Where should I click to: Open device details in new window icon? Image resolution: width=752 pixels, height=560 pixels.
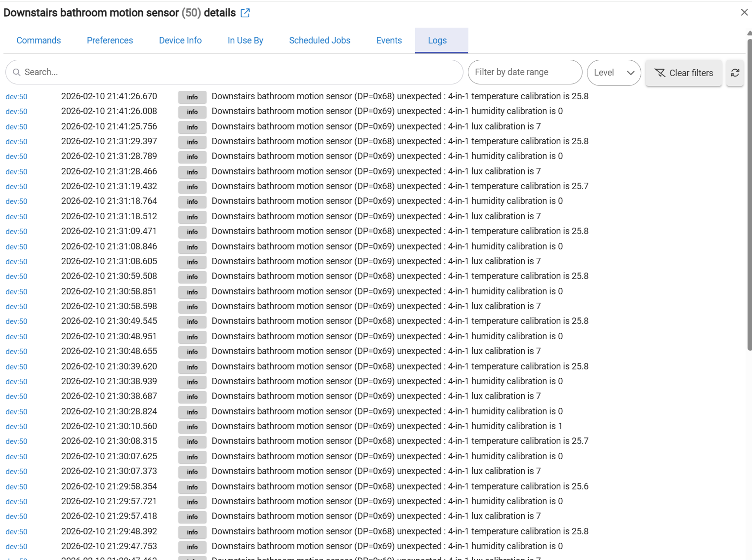click(x=245, y=13)
